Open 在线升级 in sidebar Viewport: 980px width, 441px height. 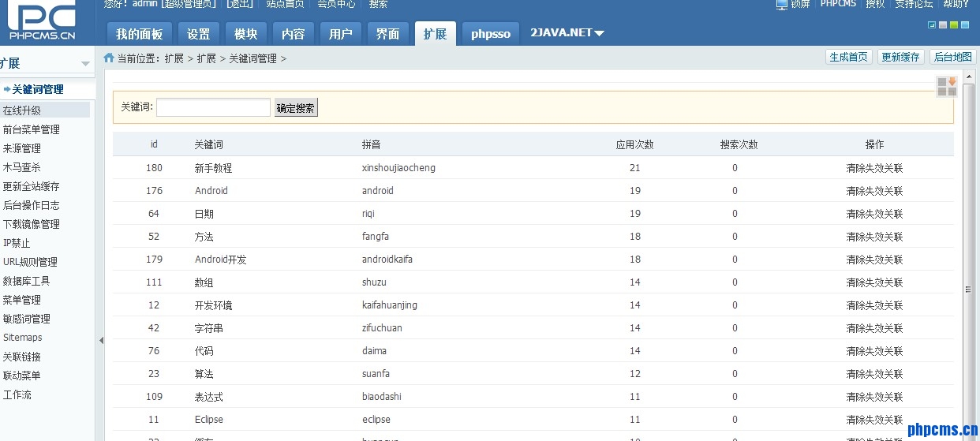[22, 110]
